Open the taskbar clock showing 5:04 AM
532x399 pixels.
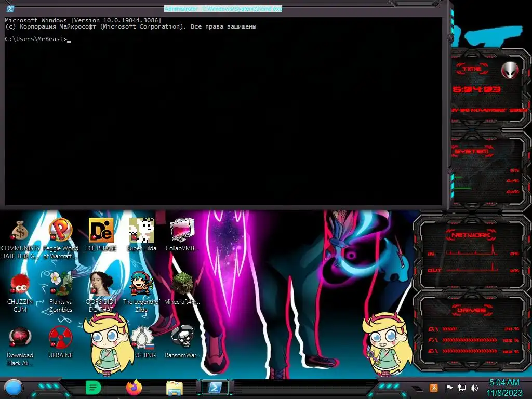(504, 388)
